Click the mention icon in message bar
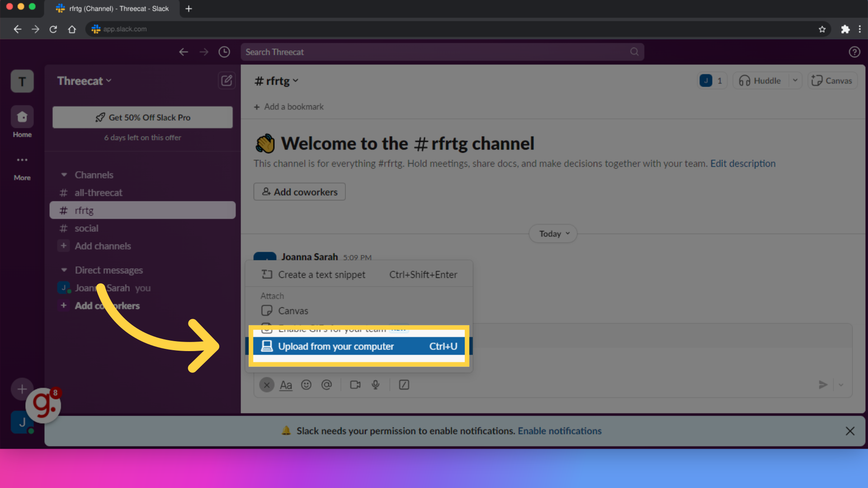Viewport: 868px width, 488px height. [x=327, y=385]
